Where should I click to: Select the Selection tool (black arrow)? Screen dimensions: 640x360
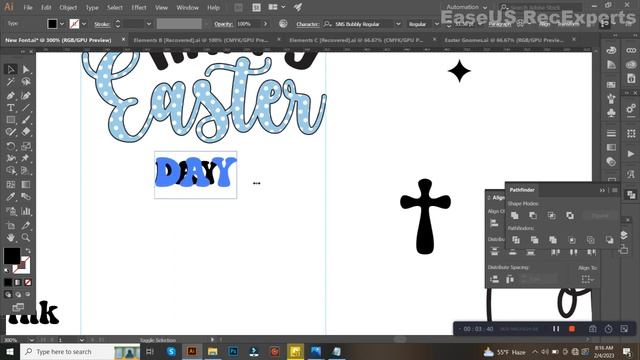click(11, 69)
